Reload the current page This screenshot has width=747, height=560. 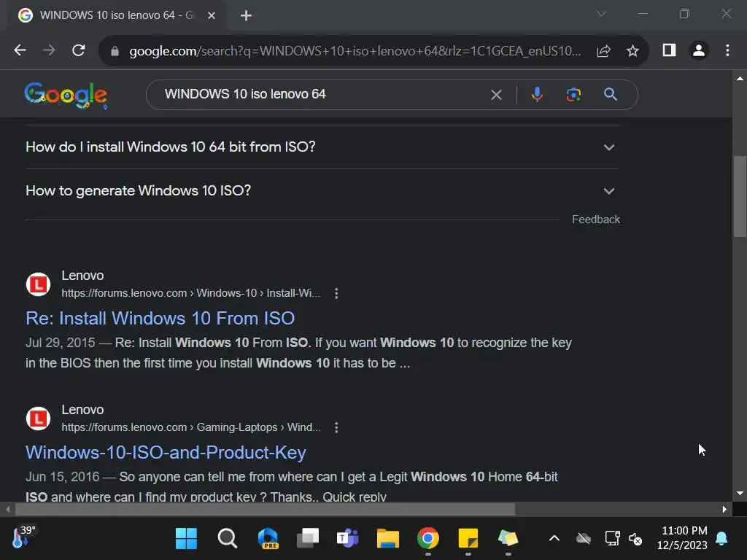[x=79, y=50]
